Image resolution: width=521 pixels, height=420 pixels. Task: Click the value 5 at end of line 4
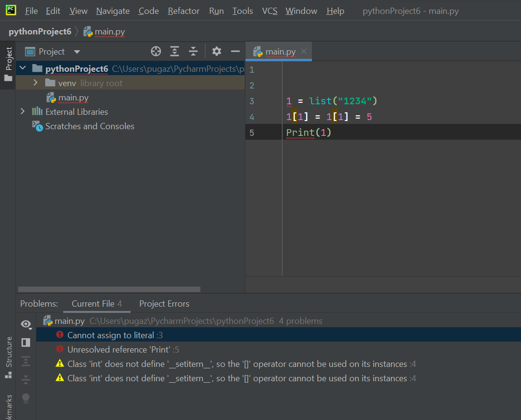point(369,117)
